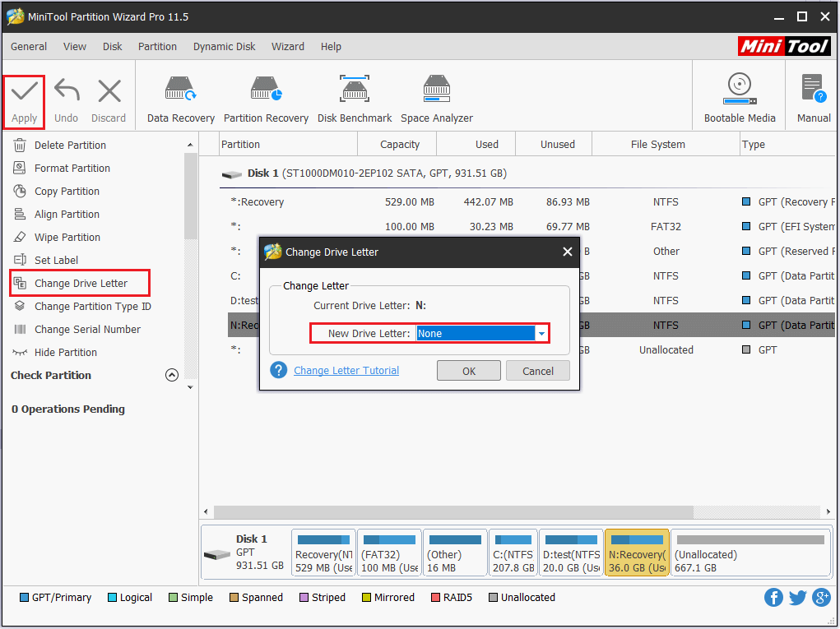This screenshot has width=840, height=629.
Task: Click Delete Partition trash icon
Action: [20, 145]
